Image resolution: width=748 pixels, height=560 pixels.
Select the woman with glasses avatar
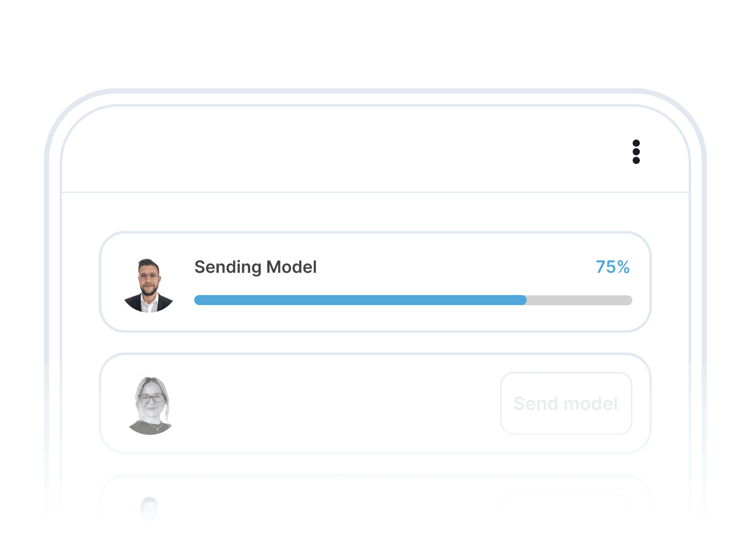pyautogui.click(x=150, y=405)
